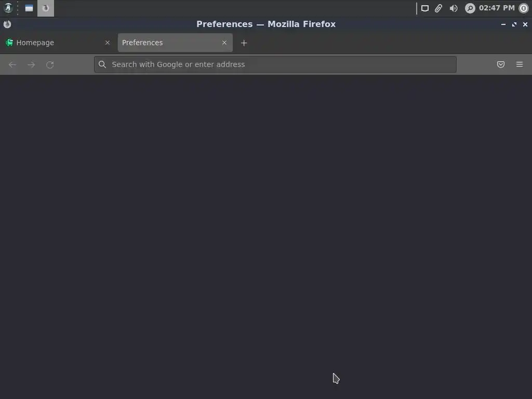The width and height of the screenshot is (532, 399).
Task: Click the magnifier icon in address bar
Action: 102,64
